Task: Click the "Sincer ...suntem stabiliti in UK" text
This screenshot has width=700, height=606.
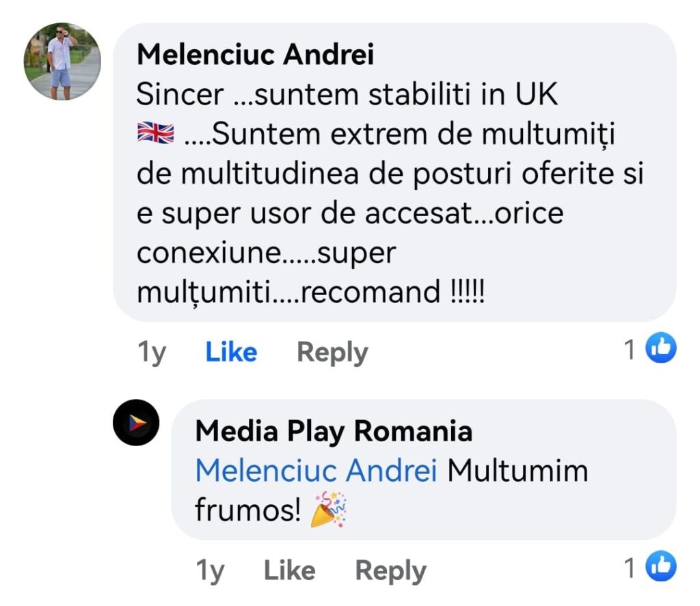Action: [x=347, y=95]
